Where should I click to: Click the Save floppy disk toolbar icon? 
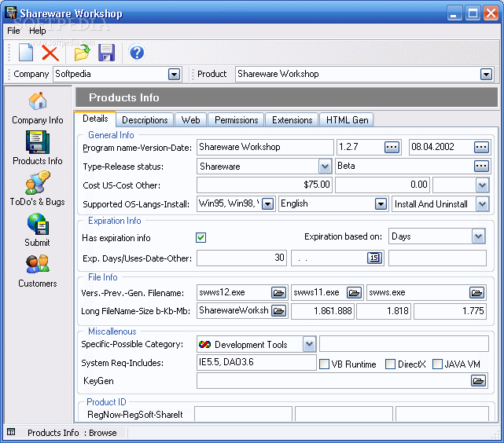pyautogui.click(x=106, y=53)
